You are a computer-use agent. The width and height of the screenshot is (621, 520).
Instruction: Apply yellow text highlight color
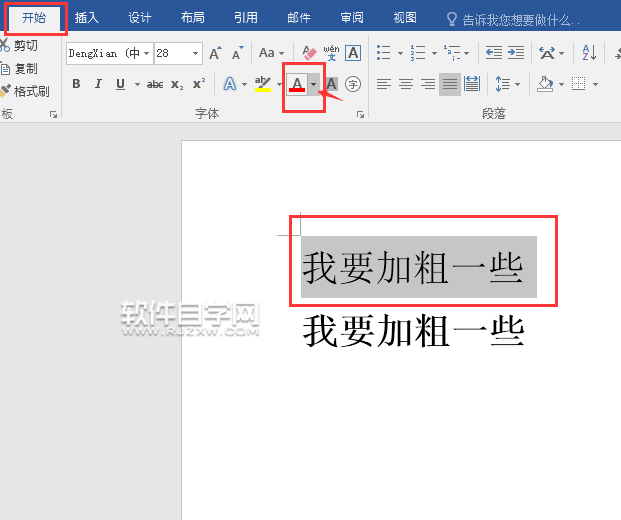[x=263, y=84]
